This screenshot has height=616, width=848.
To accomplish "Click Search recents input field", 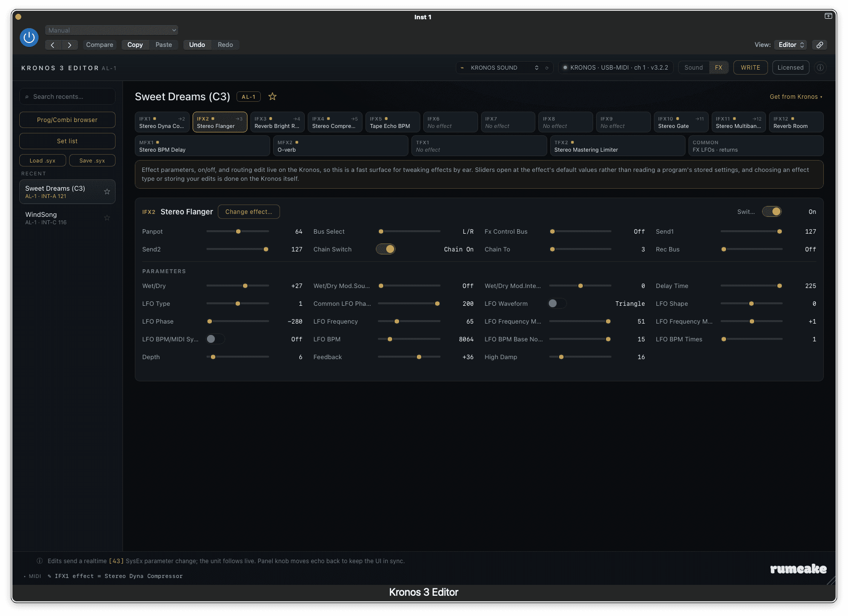I will pyautogui.click(x=67, y=97).
